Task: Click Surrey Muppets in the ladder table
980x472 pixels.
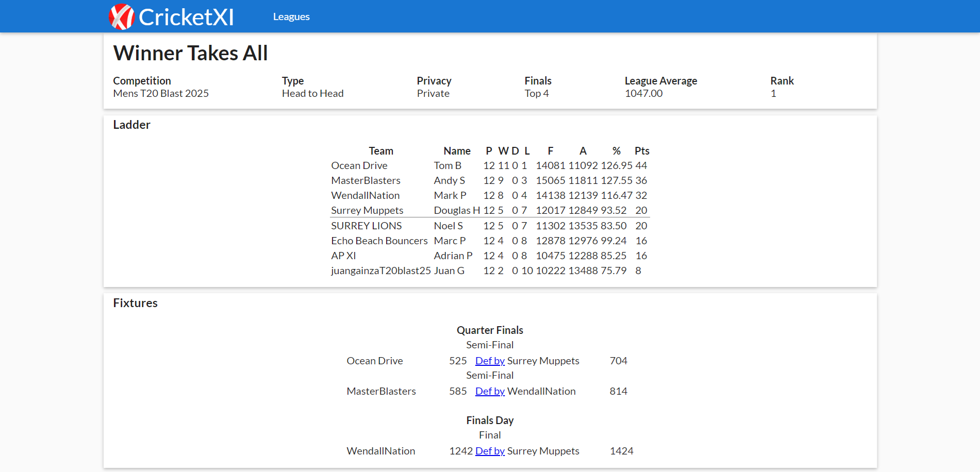Action: tap(367, 210)
